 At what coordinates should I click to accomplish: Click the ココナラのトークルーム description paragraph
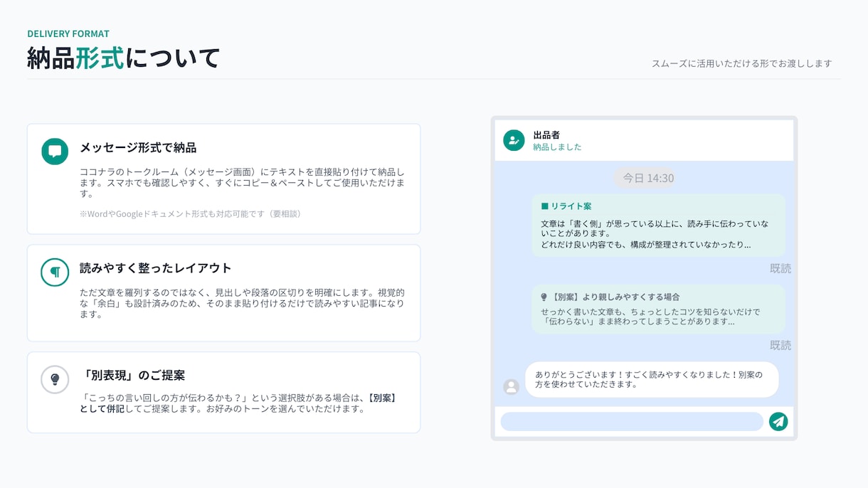[243, 183]
